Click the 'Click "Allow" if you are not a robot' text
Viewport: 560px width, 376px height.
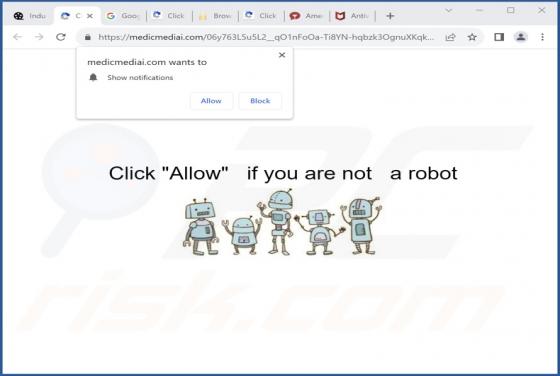(283, 174)
